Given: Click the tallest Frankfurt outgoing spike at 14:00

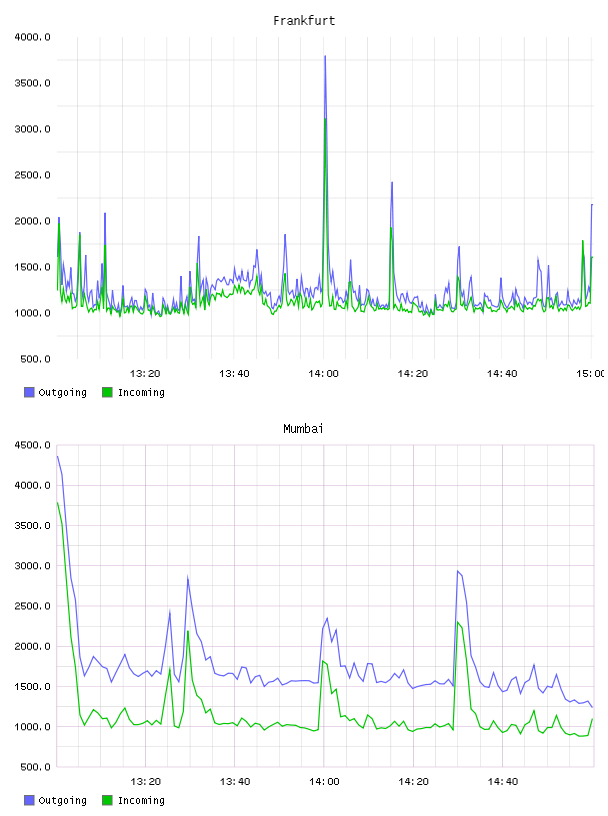Looking at the screenshot, I should (325, 56).
